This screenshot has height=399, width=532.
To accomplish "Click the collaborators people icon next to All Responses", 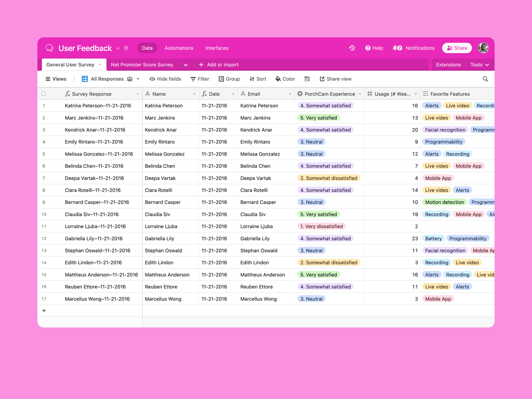I will [130, 79].
